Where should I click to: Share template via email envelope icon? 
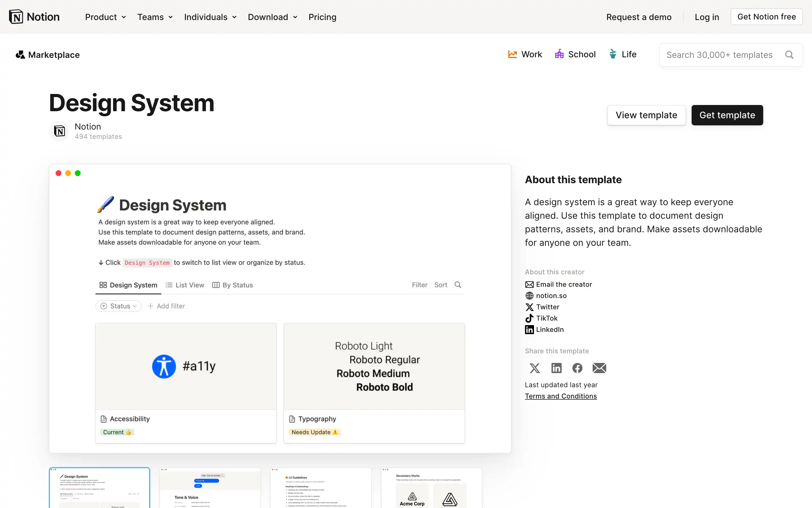[x=599, y=368]
